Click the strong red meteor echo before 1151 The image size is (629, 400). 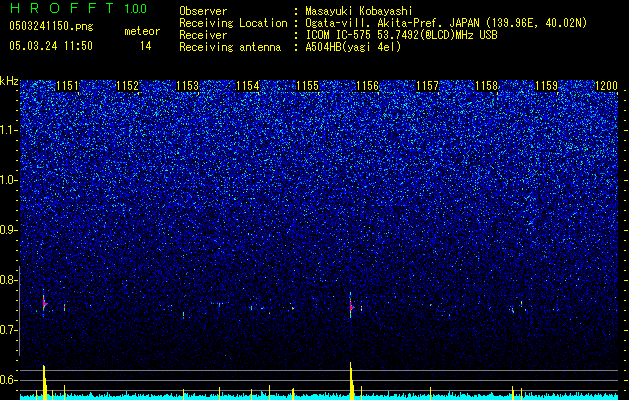pyautogui.click(x=45, y=304)
